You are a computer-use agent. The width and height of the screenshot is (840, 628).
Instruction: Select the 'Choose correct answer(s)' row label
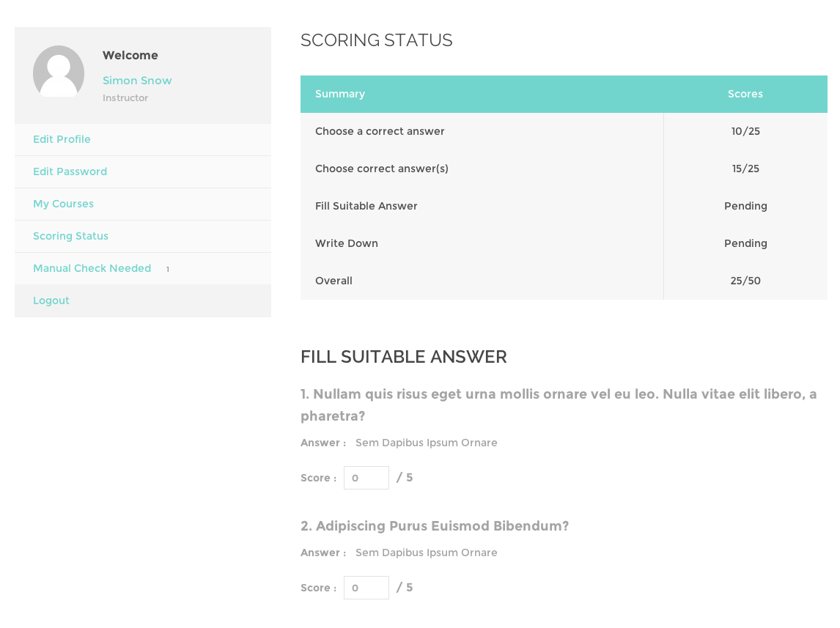click(x=382, y=169)
